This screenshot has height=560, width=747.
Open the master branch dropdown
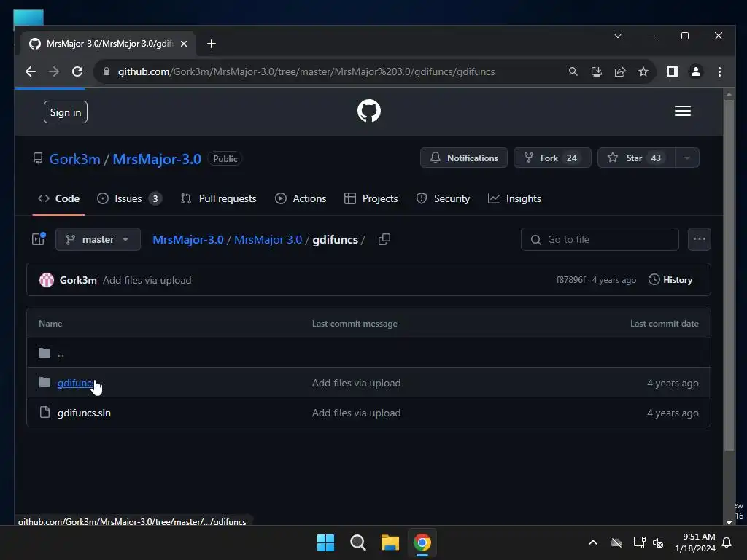[98, 239]
